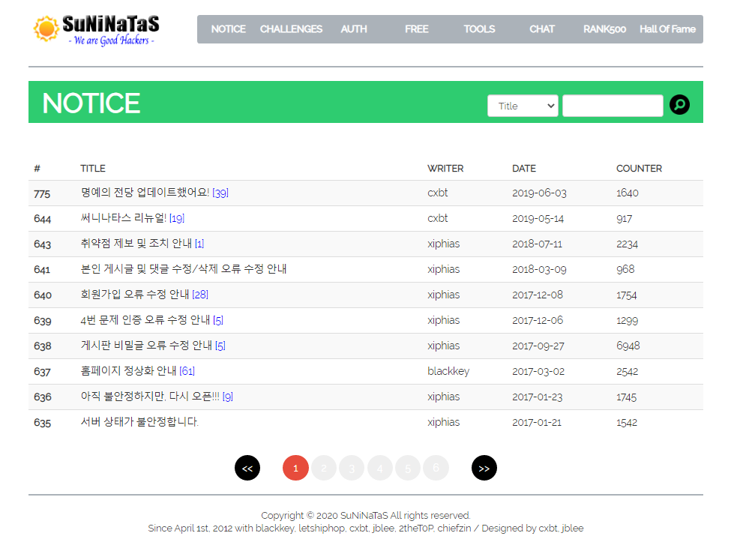Open the CHALLENGES menu item
The height and width of the screenshot is (560, 743).
291,29
